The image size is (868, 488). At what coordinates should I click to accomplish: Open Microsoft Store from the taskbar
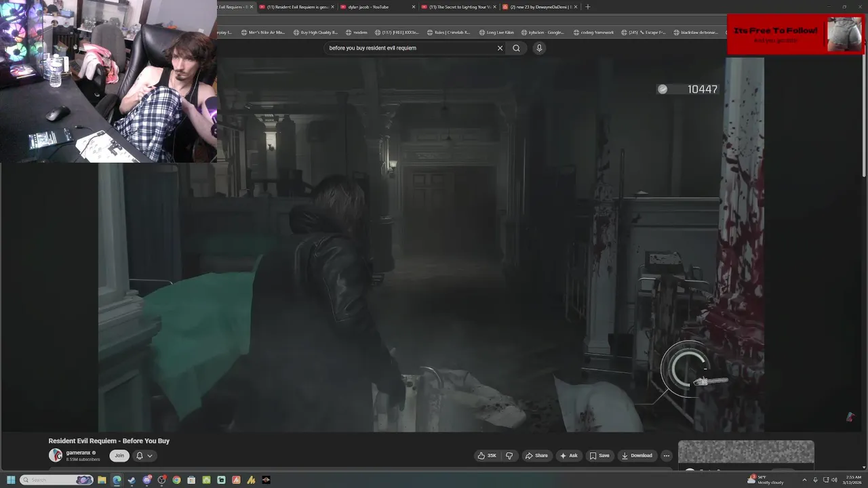(x=191, y=480)
